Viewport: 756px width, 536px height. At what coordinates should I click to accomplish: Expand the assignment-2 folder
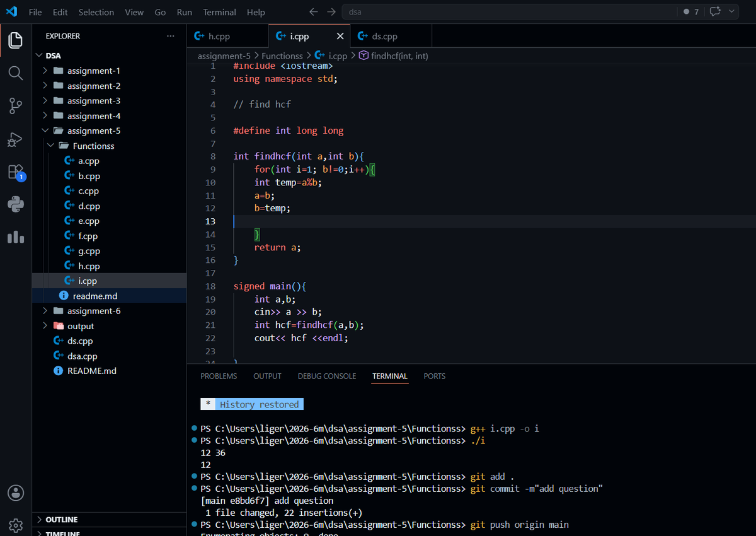(x=109, y=86)
